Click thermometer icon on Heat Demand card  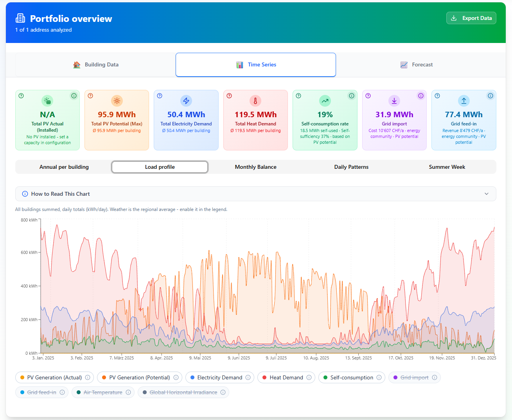[x=255, y=101]
